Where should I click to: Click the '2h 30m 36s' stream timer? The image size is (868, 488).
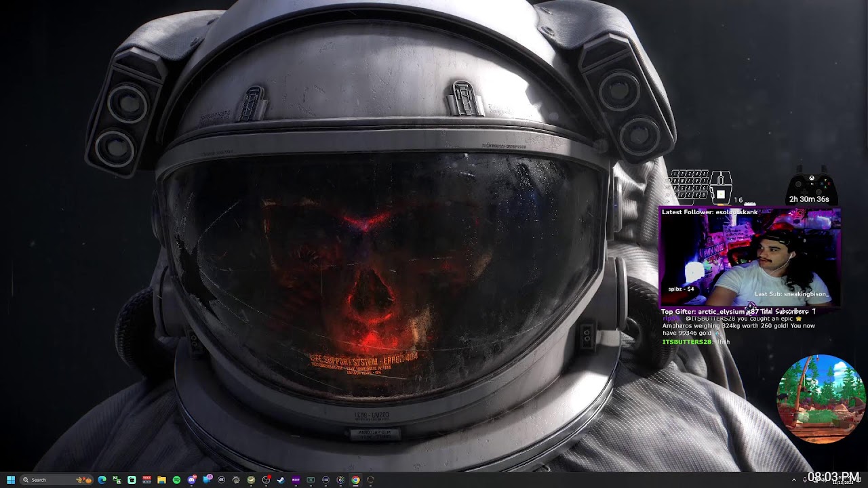809,199
